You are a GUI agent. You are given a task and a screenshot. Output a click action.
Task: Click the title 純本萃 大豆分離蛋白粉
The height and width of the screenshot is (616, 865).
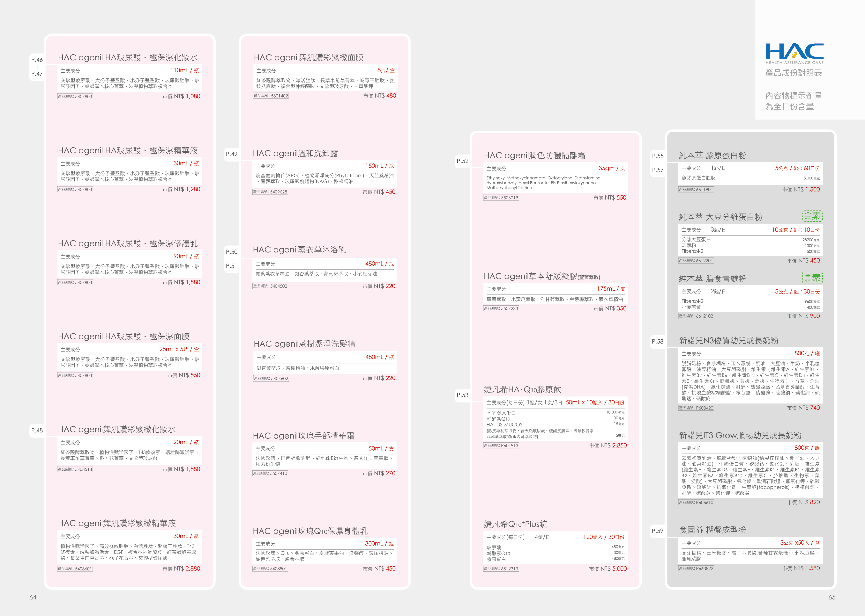tap(720, 217)
